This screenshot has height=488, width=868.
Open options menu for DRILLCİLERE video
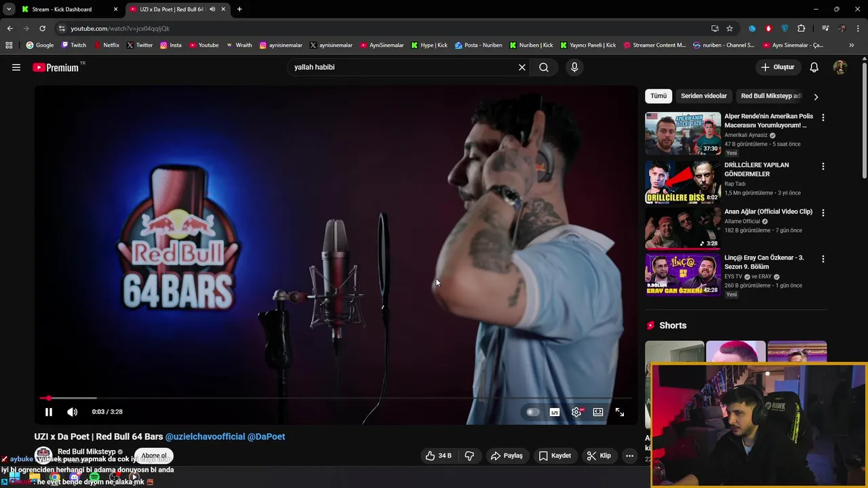pyautogui.click(x=823, y=166)
